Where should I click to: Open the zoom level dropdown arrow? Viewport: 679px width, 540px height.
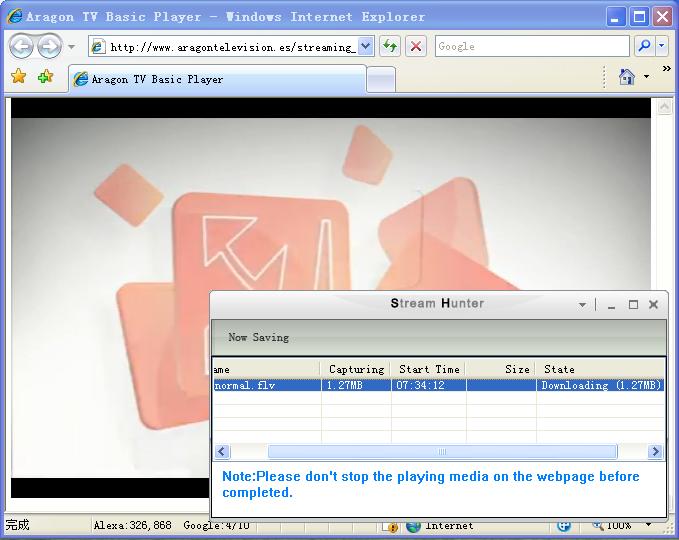click(x=648, y=524)
